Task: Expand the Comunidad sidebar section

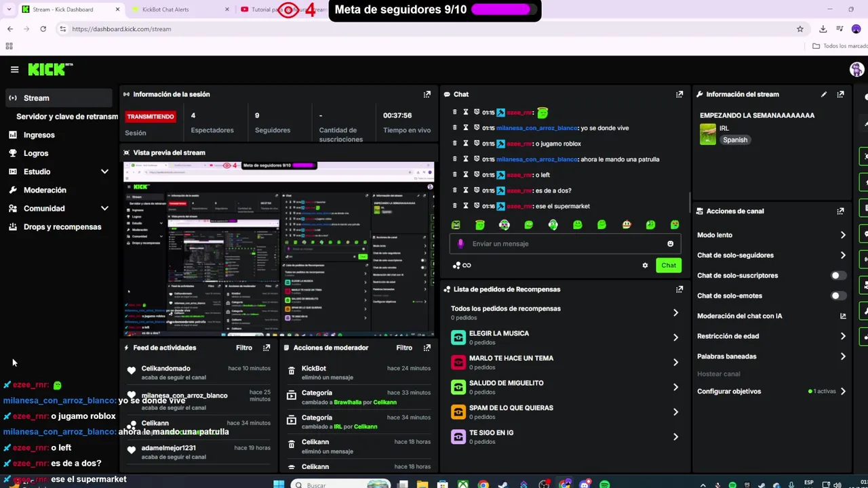Action: (x=104, y=209)
